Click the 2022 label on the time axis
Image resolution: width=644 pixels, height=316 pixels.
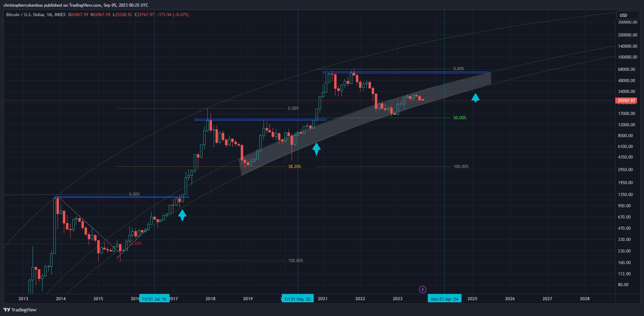click(360, 299)
